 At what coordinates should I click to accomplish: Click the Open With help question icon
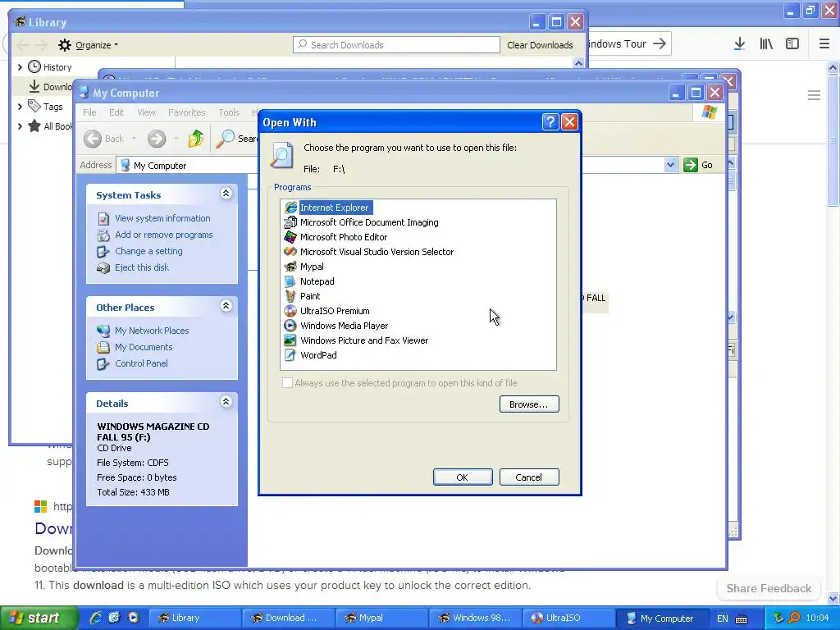550,122
